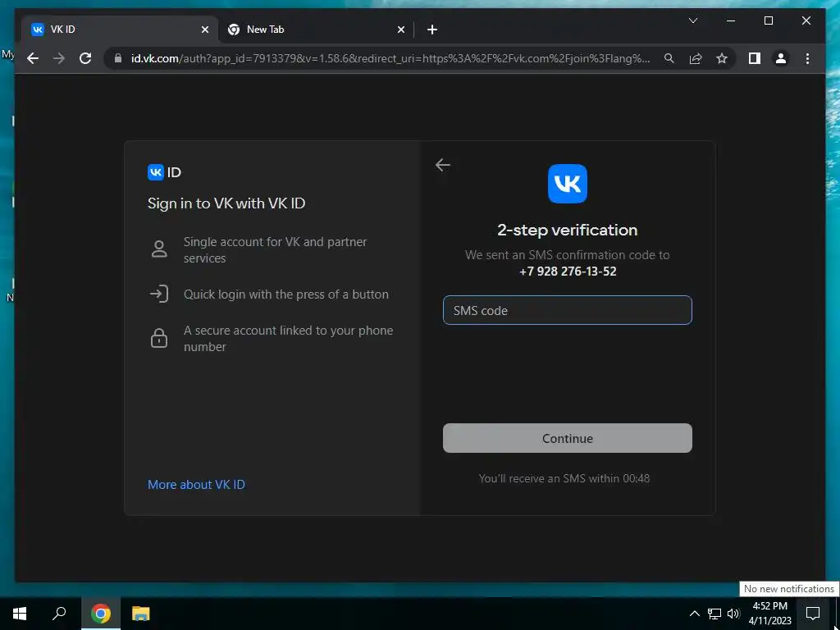840x630 pixels.
Task: Open the zoom magnifier in the address bar
Action: 669,58
